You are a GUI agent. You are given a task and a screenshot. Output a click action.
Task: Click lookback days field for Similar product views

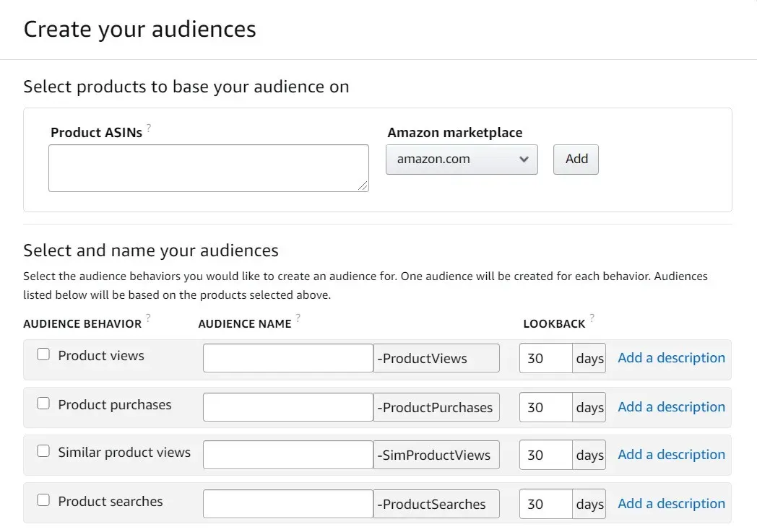click(x=545, y=455)
